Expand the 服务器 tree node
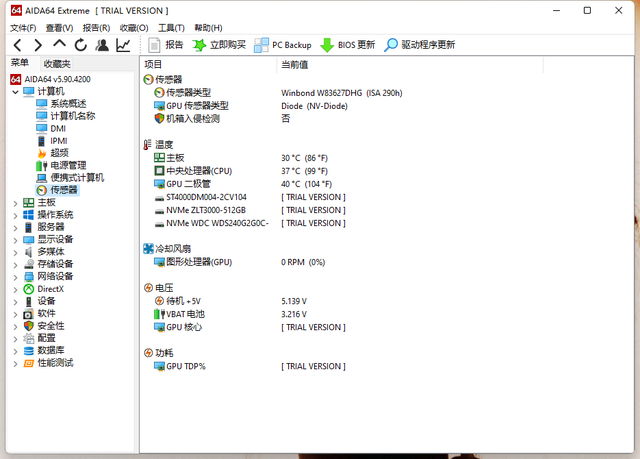The width and height of the screenshot is (640, 459). tap(15, 227)
